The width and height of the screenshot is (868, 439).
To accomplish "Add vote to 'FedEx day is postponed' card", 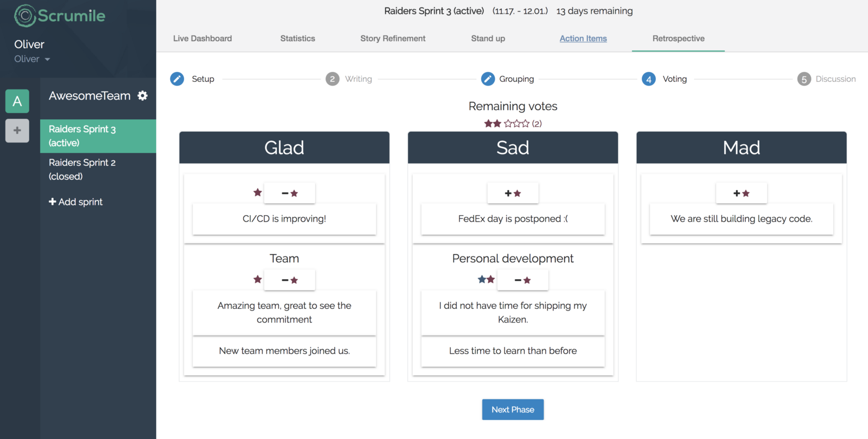I will click(x=513, y=193).
